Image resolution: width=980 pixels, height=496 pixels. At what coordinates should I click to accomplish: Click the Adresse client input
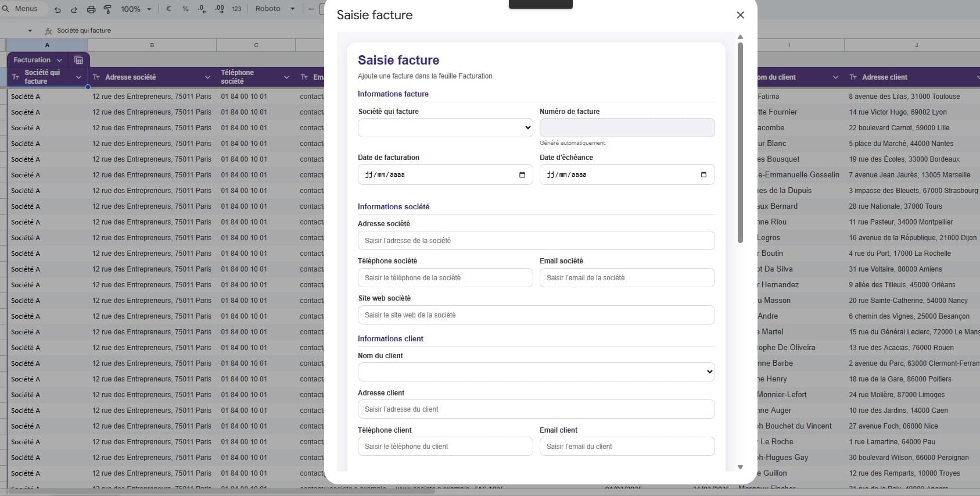pyautogui.click(x=536, y=409)
